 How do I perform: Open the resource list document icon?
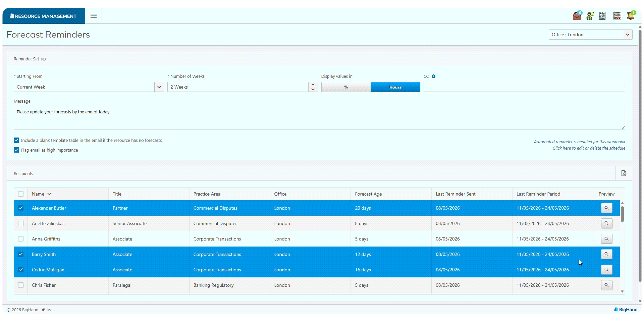(602, 16)
